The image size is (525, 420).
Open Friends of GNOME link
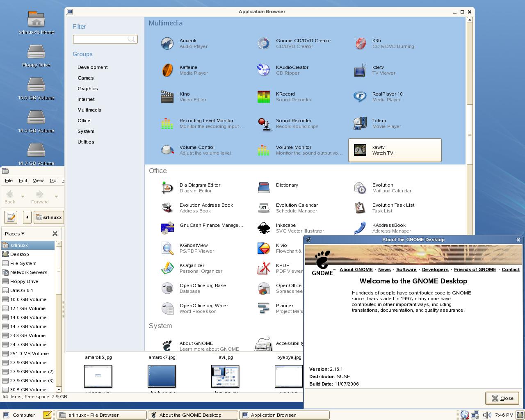[x=475, y=269]
